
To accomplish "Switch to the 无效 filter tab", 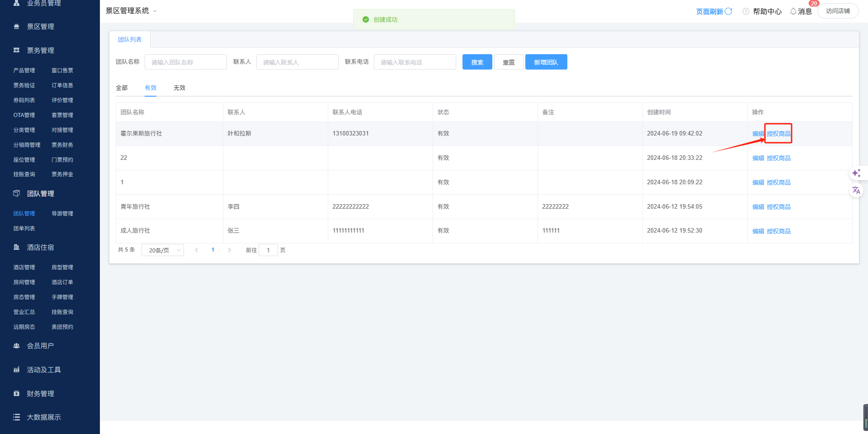I will (179, 88).
